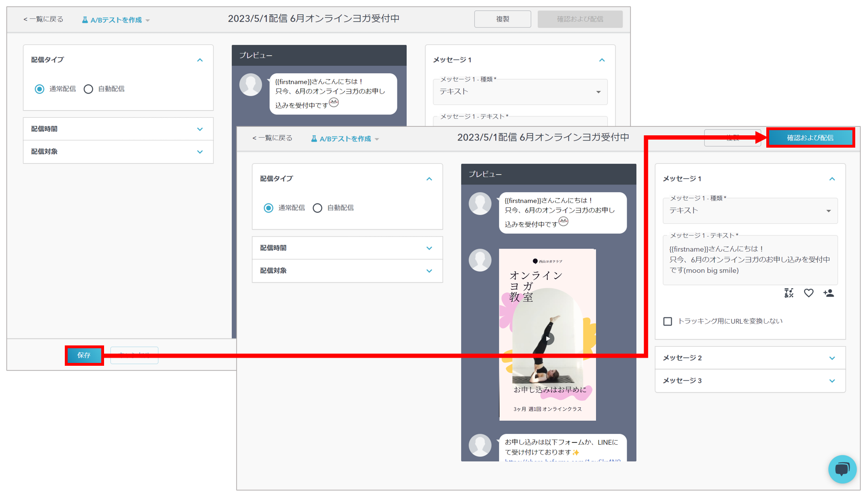Screen dimensions: 868x494
Task: Enable トラッキング用にURLを変換しない checkbox
Action: 667,321
